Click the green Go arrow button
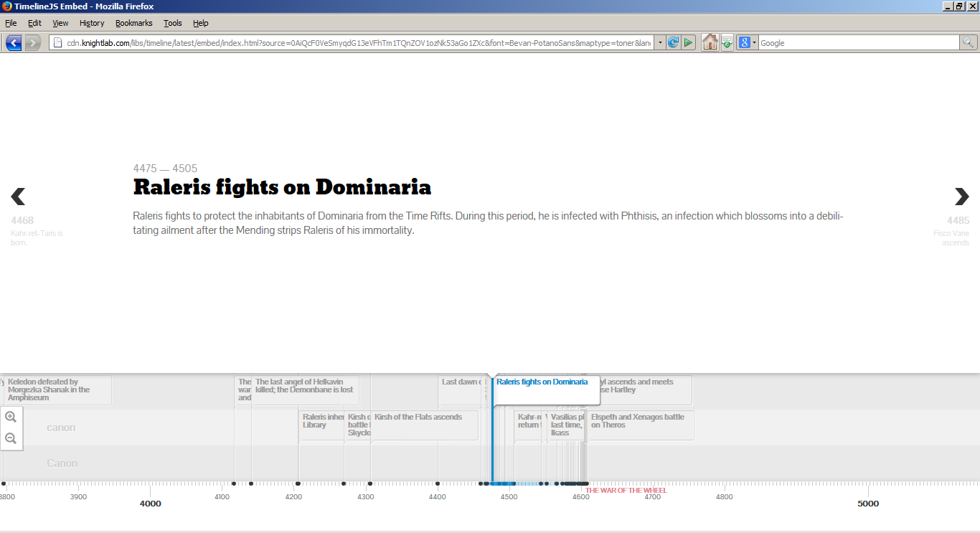Screen dimensions: 980x533 689,43
